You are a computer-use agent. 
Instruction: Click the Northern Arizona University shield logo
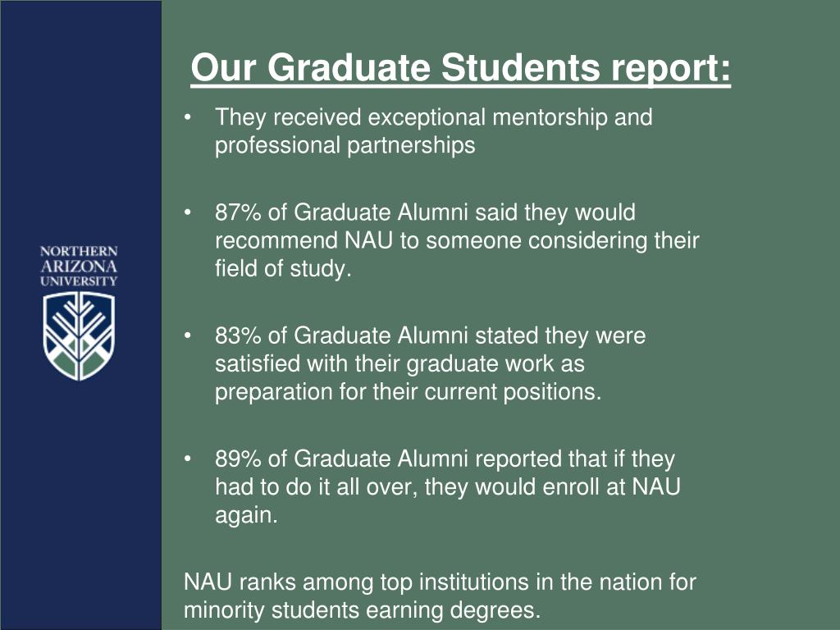[79, 336]
